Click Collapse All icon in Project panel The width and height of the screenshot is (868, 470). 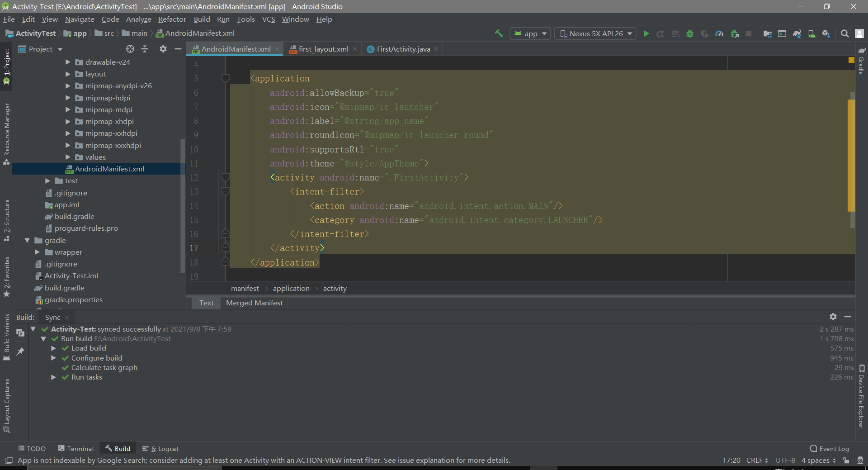click(x=145, y=49)
